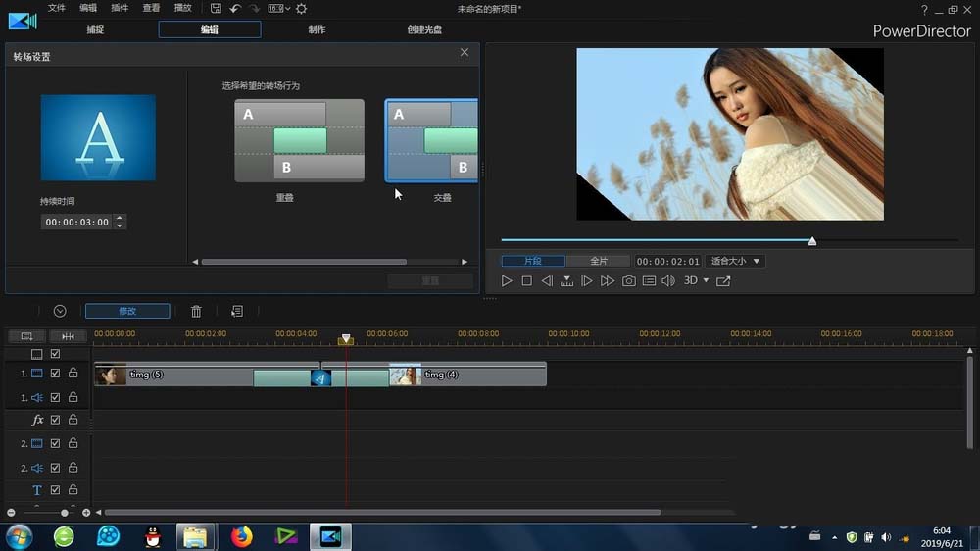
Task: Open the 查看 menu
Action: [x=151, y=8]
